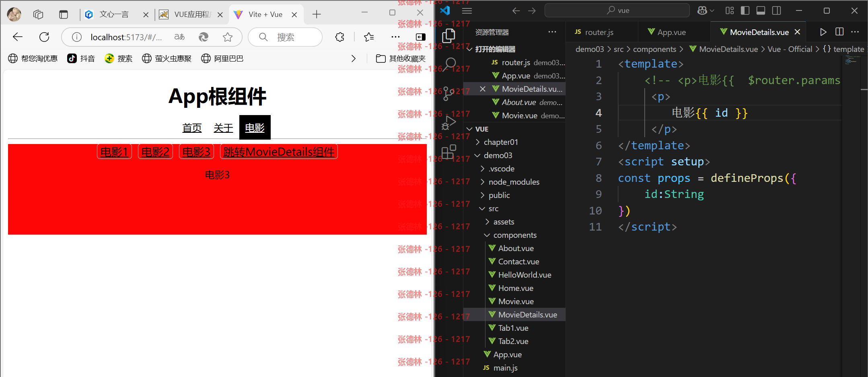Open Tab1.vue file in explorer
The width and height of the screenshot is (868, 377).
click(x=513, y=328)
